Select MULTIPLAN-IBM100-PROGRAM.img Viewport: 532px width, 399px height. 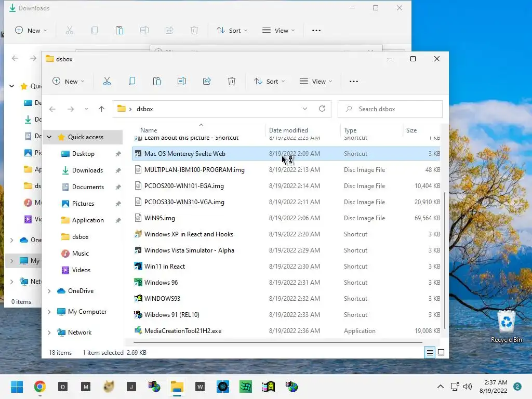coord(286,170)
